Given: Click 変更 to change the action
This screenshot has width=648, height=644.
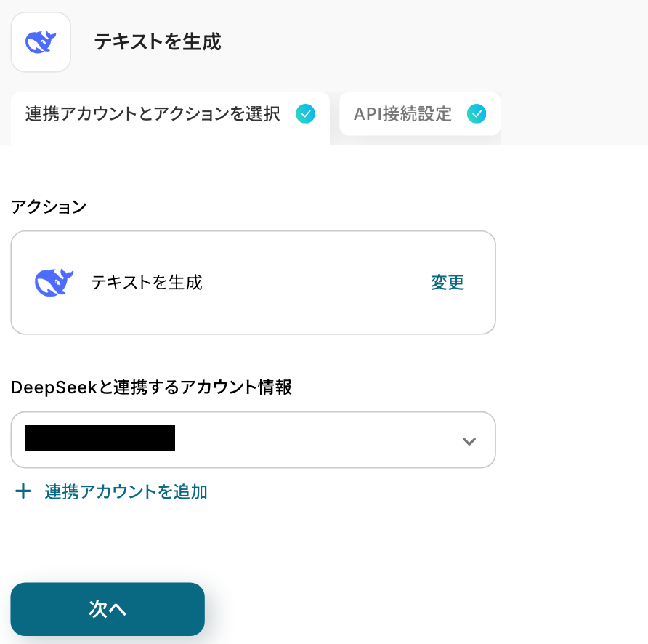Looking at the screenshot, I should coord(447,283).
